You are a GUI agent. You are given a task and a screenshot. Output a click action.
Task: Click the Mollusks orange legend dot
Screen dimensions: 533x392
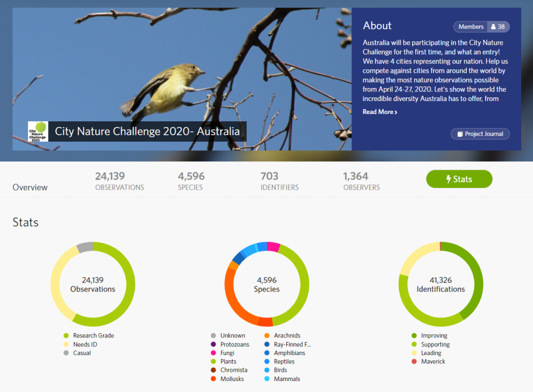tap(213, 379)
